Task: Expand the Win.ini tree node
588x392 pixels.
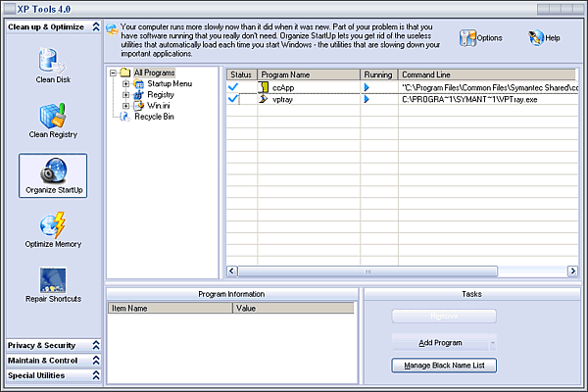Action: point(126,106)
